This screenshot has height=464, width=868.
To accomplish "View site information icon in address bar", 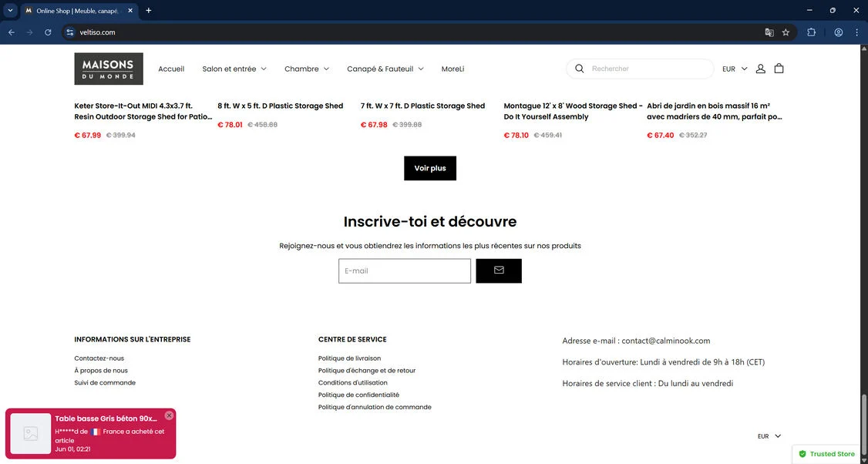I will click(x=69, y=32).
